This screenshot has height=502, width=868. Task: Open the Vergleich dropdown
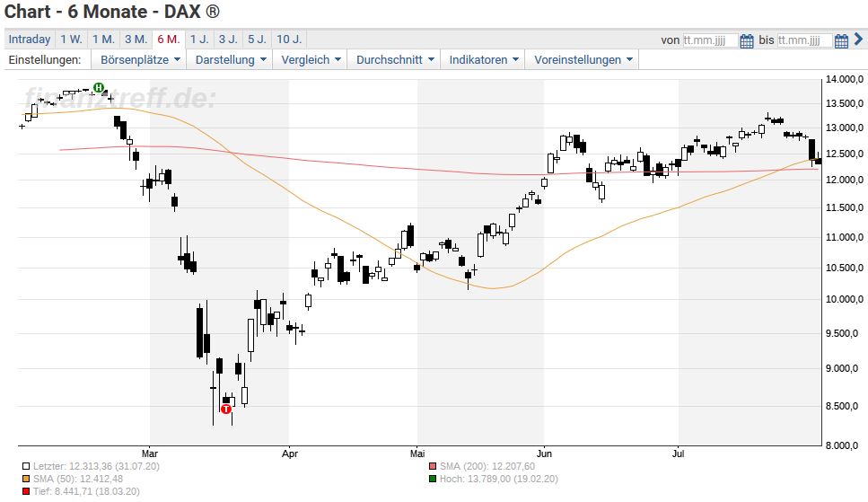pos(311,60)
